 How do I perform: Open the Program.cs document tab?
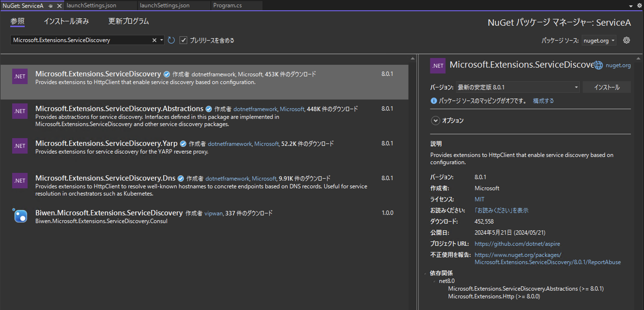click(227, 6)
